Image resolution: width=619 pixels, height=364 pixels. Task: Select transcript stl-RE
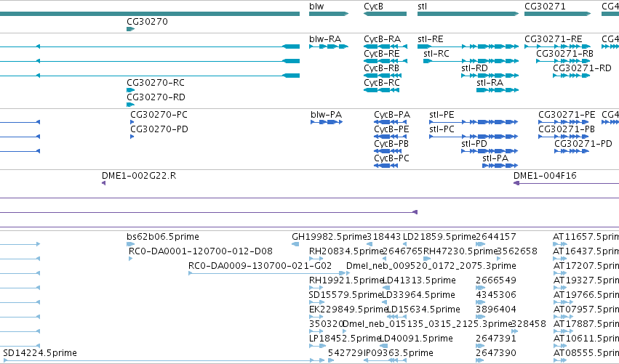(x=431, y=39)
